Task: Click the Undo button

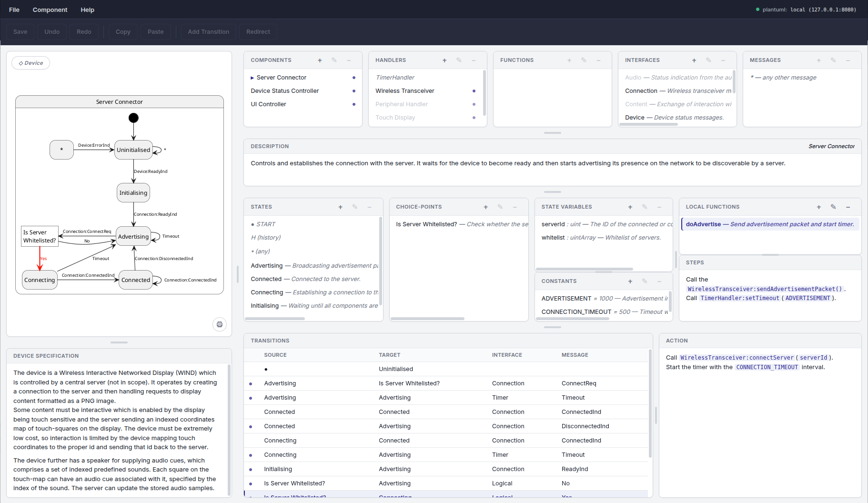Action: [x=52, y=32]
